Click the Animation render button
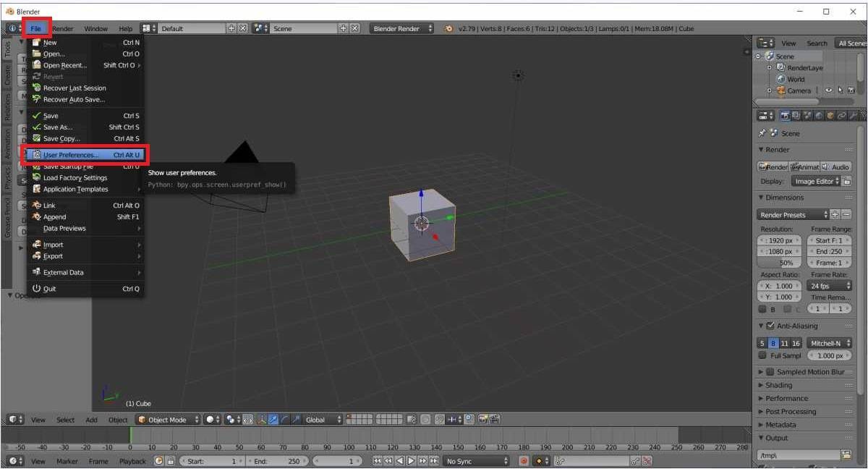 tap(804, 166)
